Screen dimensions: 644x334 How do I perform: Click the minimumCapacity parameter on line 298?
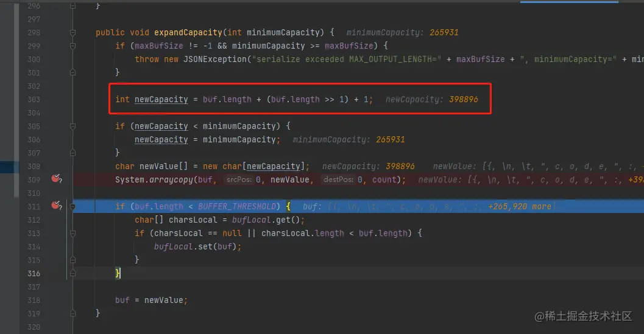pos(283,32)
